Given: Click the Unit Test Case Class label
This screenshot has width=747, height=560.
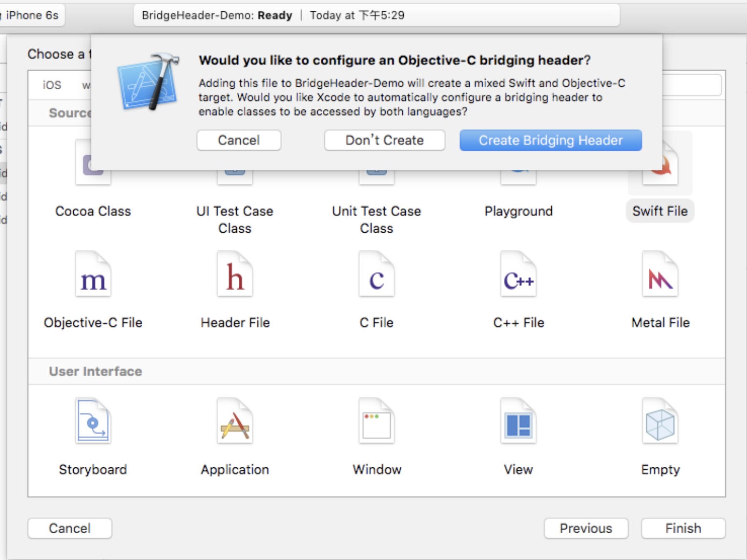Looking at the screenshot, I should click(x=376, y=220).
